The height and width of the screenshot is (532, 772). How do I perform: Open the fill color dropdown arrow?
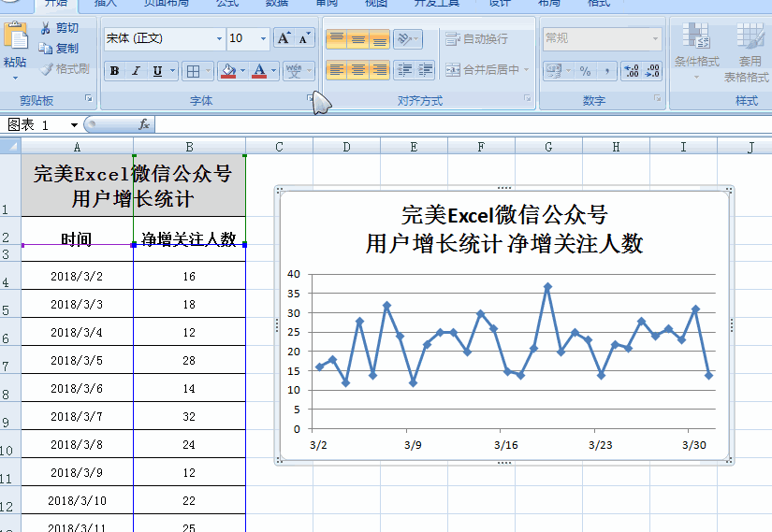click(242, 71)
